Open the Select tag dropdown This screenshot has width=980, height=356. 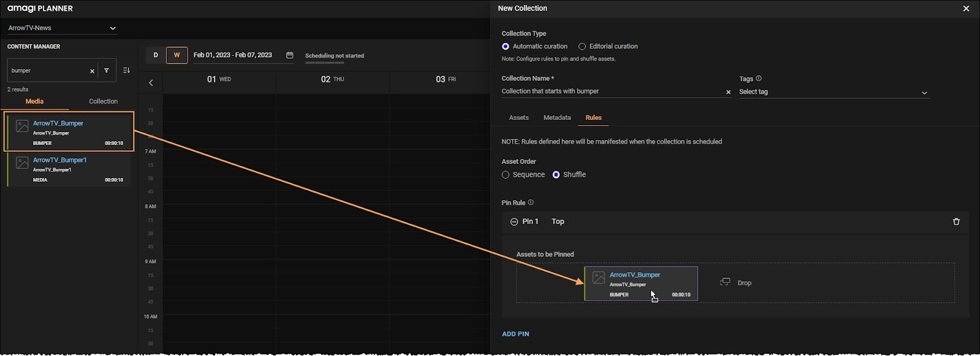click(x=833, y=92)
